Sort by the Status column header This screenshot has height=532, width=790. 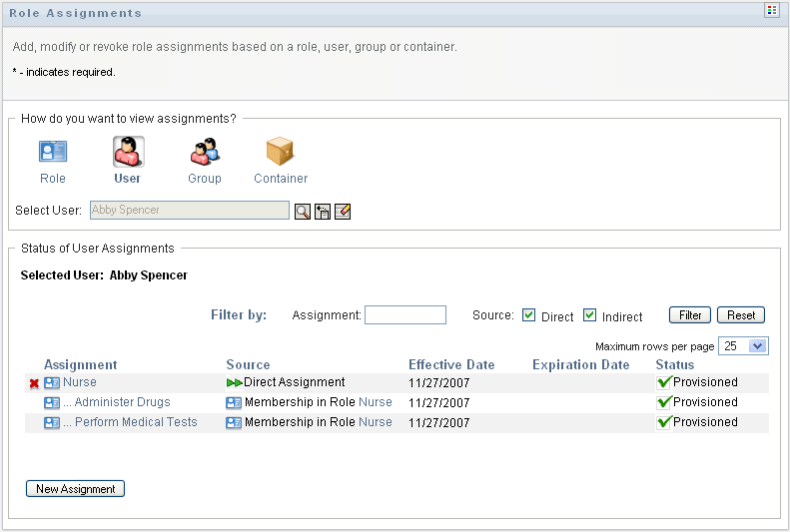(675, 364)
